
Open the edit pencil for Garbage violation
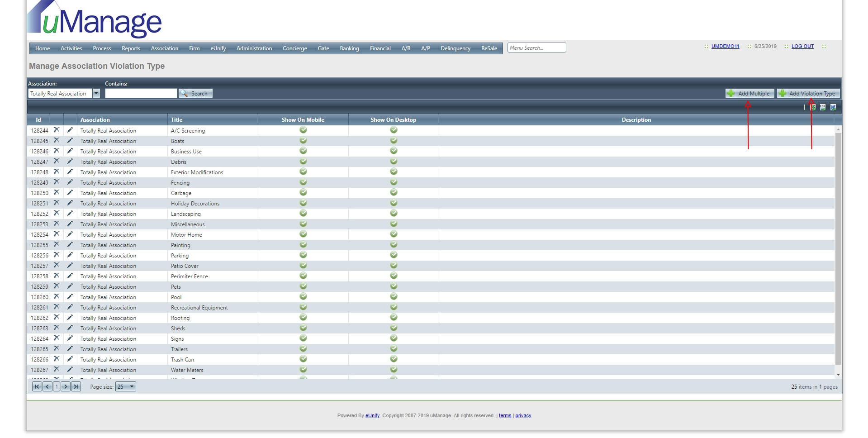coord(71,192)
